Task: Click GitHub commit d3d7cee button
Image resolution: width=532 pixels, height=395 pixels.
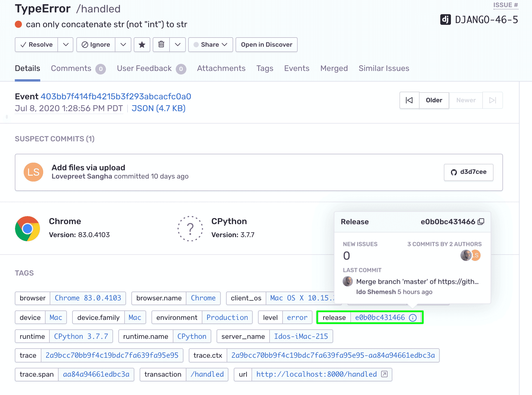Action: click(x=468, y=172)
